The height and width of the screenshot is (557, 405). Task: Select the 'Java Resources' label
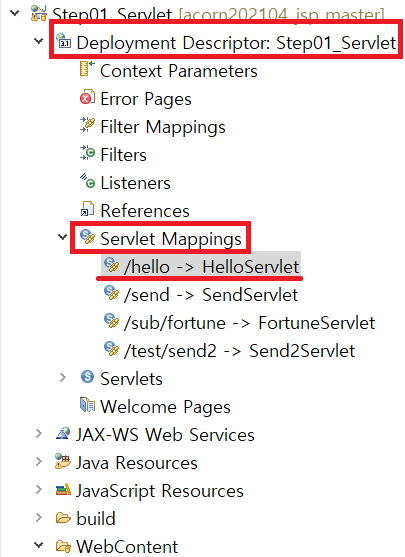point(137,463)
